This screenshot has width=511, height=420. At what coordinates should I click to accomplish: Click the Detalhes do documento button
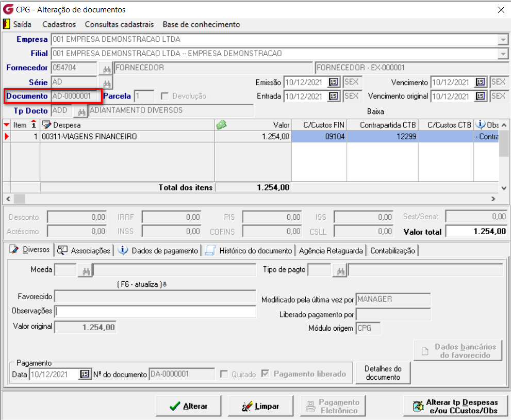(x=383, y=373)
